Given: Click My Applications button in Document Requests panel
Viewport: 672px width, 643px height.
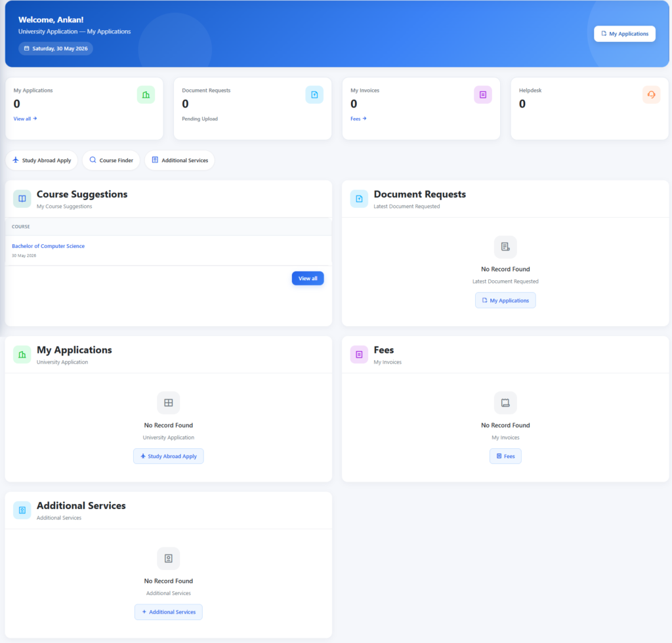Looking at the screenshot, I should click(x=505, y=301).
